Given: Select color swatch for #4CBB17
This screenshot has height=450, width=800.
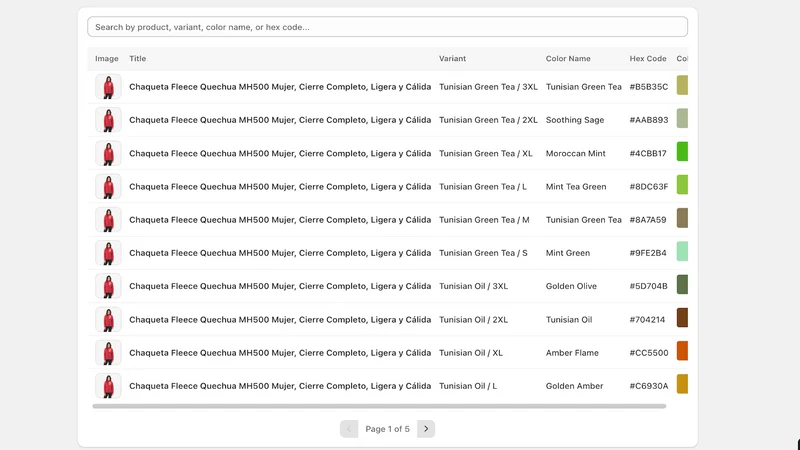Looking at the screenshot, I should point(682,152).
